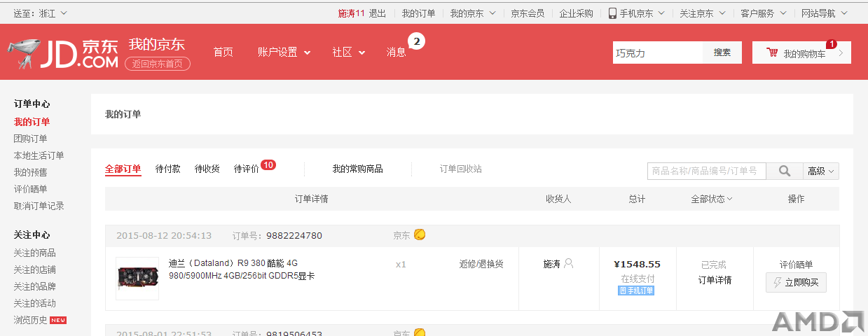Click the gold JD badge icon for order 9882224780
The height and width of the screenshot is (336, 868).
pos(420,234)
